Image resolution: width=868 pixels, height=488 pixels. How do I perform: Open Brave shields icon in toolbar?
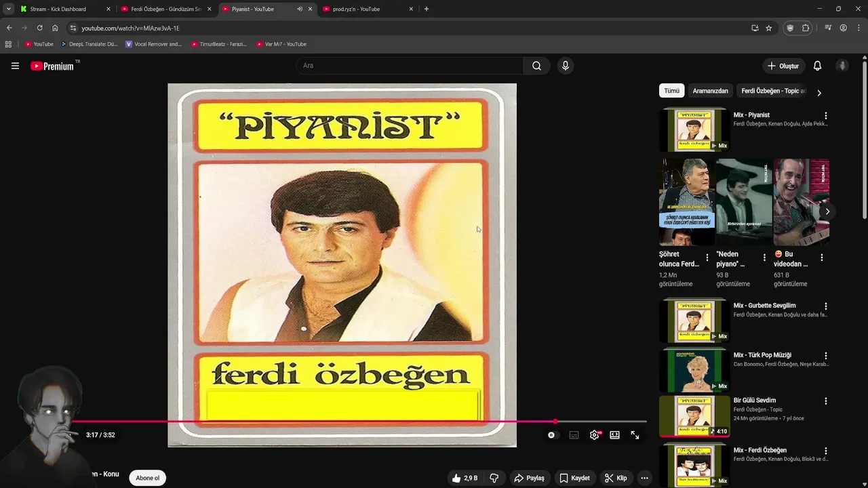(790, 28)
